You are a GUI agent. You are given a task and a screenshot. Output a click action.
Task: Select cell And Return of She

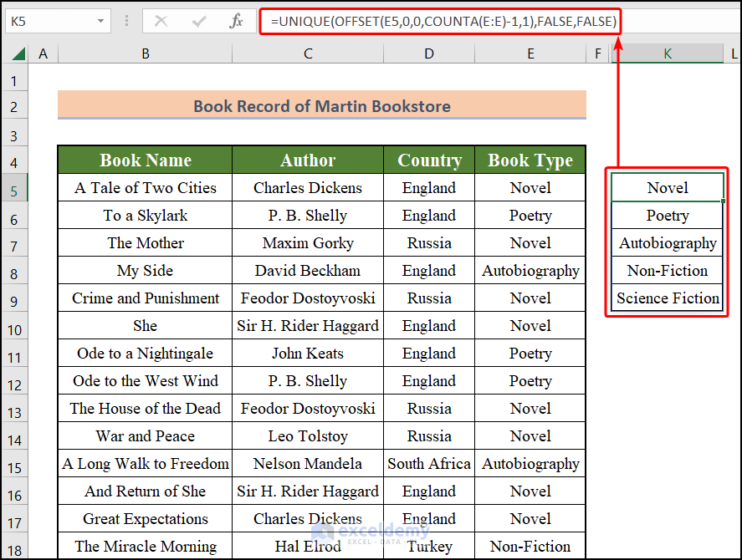146,491
